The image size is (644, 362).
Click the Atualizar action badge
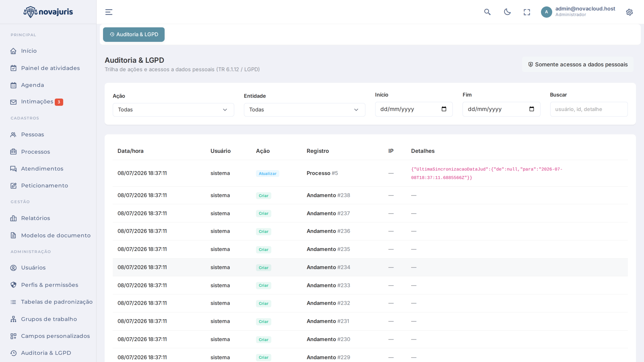[x=267, y=173]
